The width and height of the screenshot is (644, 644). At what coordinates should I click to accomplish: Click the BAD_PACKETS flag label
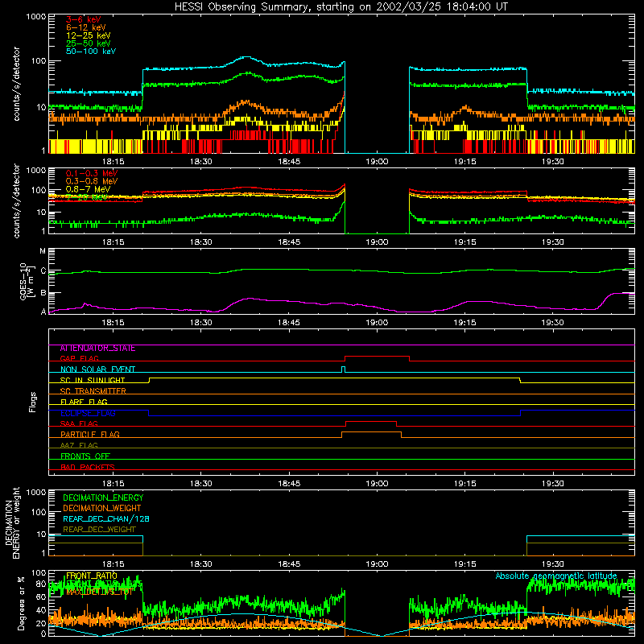88,467
